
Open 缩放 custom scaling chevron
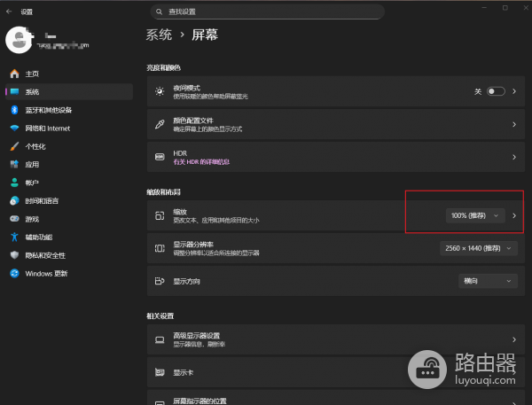click(514, 215)
